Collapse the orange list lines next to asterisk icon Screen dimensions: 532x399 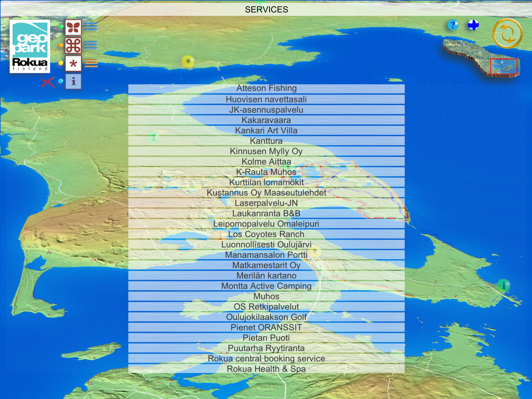[x=91, y=63]
